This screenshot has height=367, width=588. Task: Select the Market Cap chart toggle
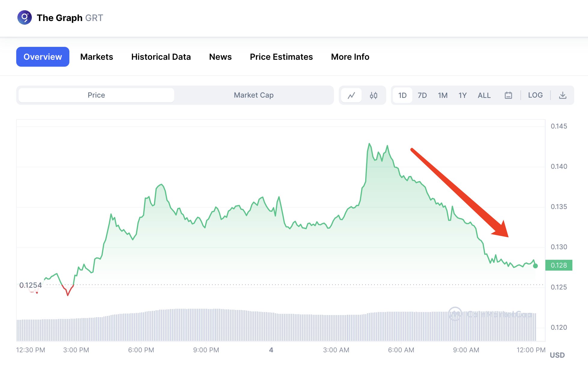point(253,95)
